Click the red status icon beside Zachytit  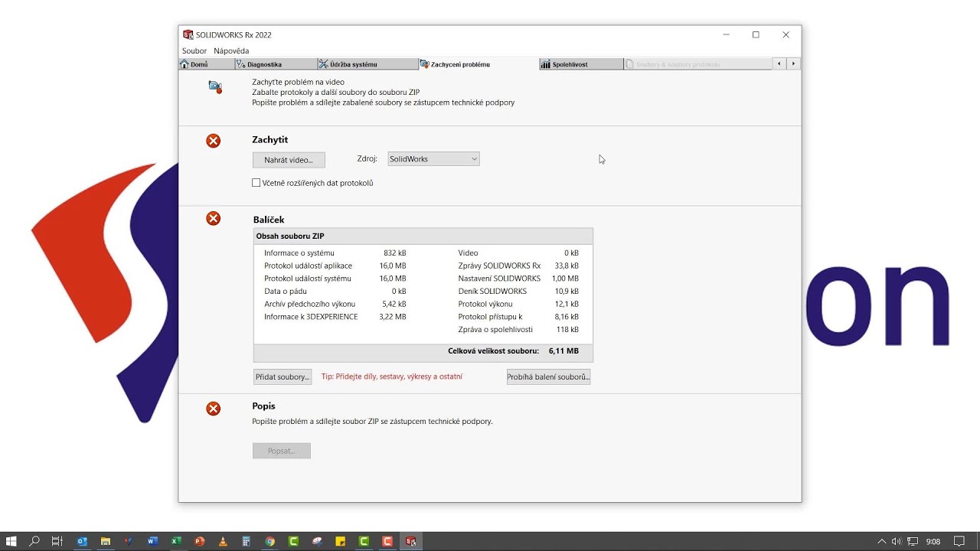214,141
